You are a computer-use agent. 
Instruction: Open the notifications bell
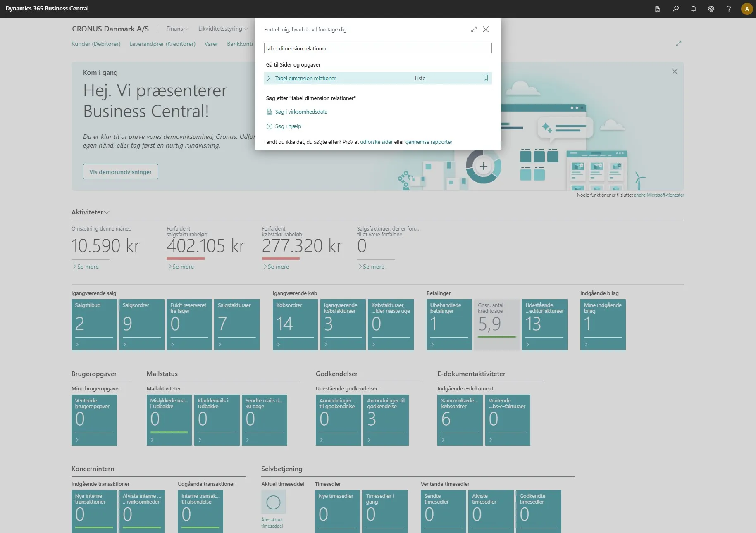coord(693,9)
